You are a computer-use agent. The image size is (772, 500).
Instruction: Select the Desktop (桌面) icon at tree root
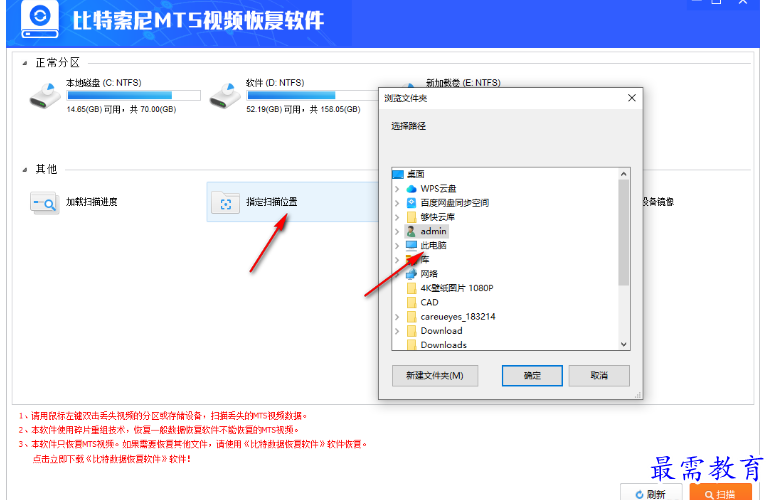(x=398, y=174)
